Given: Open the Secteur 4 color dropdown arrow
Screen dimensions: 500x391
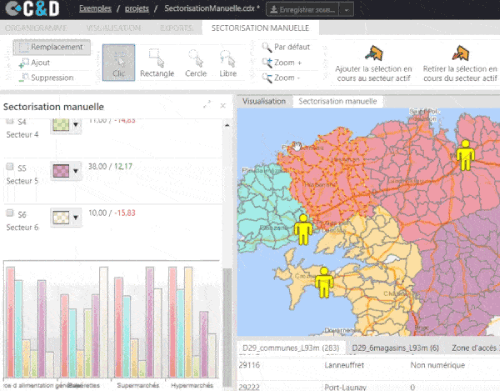Looking at the screenshot, I should click(76, 125).
